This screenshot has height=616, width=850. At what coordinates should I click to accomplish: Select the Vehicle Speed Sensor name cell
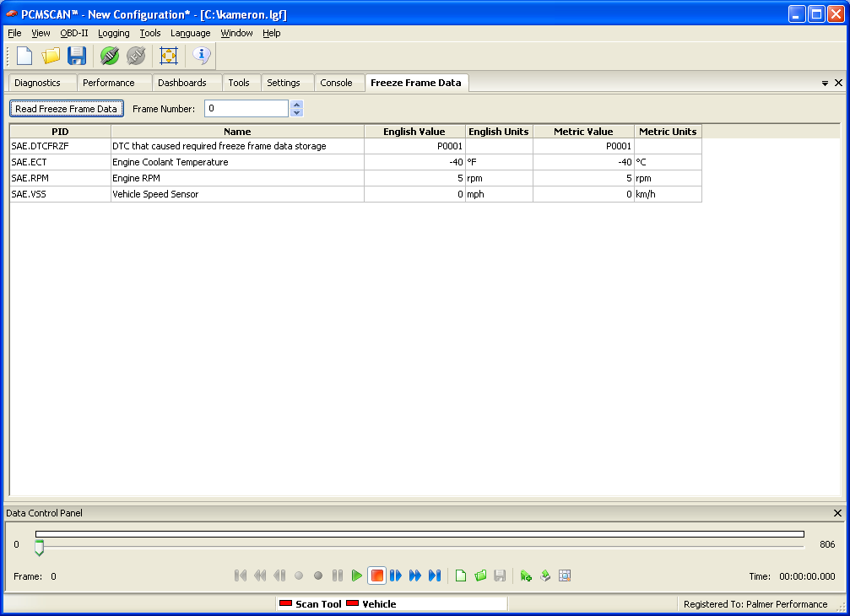[x=237, y=194]
